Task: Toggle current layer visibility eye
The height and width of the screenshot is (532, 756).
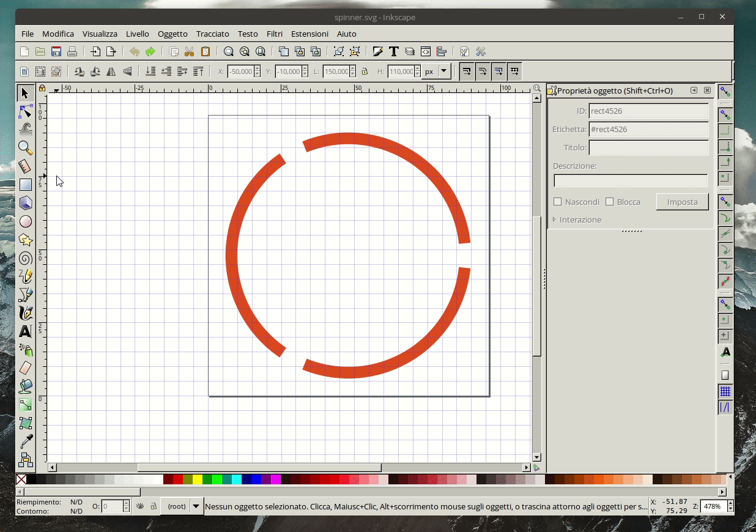Action: (140, 506)
